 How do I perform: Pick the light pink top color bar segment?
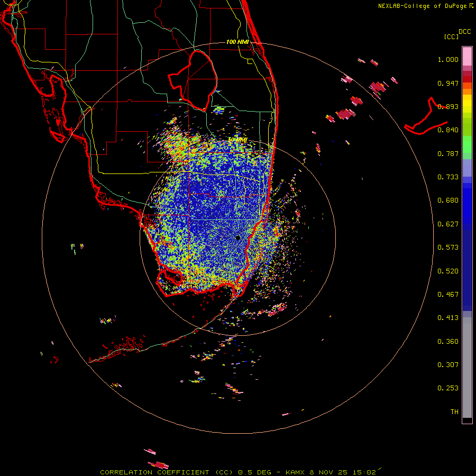click(467, 57)
